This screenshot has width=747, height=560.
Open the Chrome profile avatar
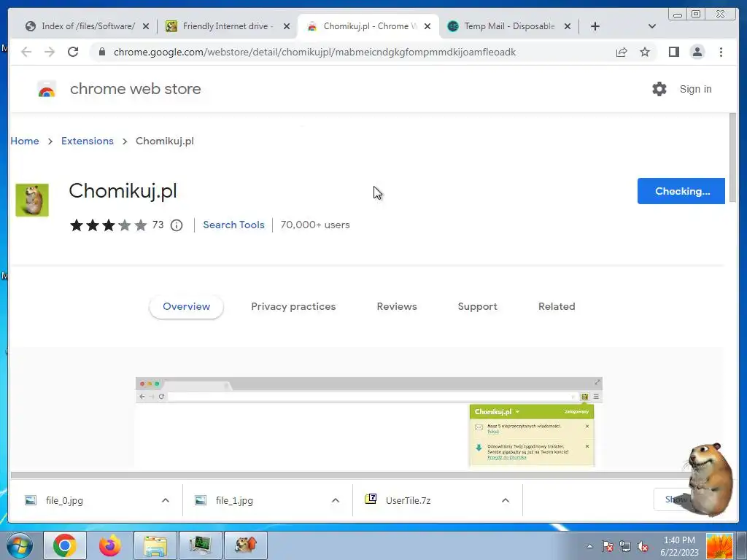(697, 52)
